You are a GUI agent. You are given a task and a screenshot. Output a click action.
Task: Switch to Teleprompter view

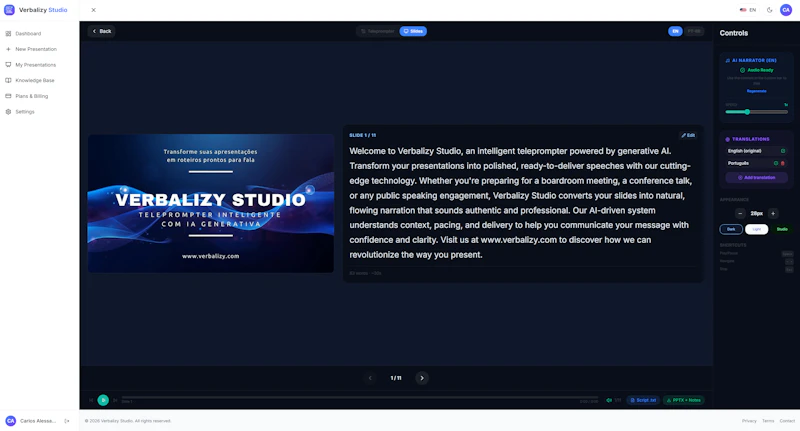pos(378,31)
